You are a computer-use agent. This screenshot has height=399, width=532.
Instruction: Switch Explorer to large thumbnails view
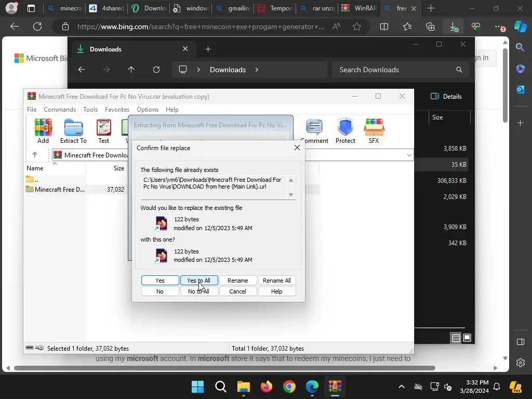[467, 338]
